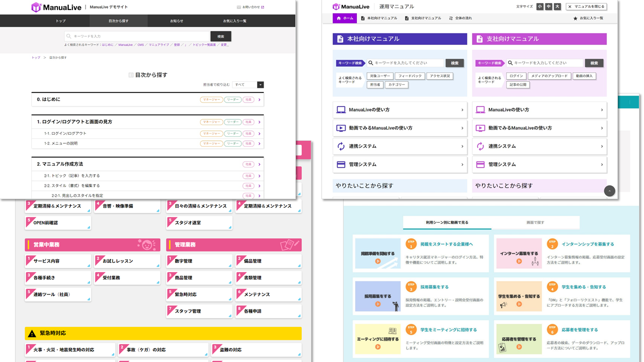
Task: Expand 1-2. メニューの説明 with its chevron
Action: (x=259, y=143)
